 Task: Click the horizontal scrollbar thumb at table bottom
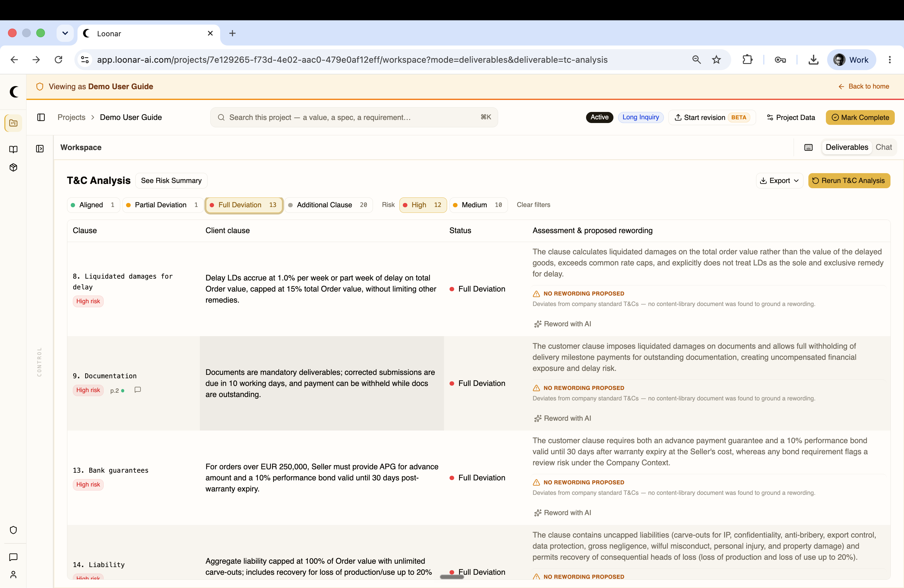tap(452, 577)
